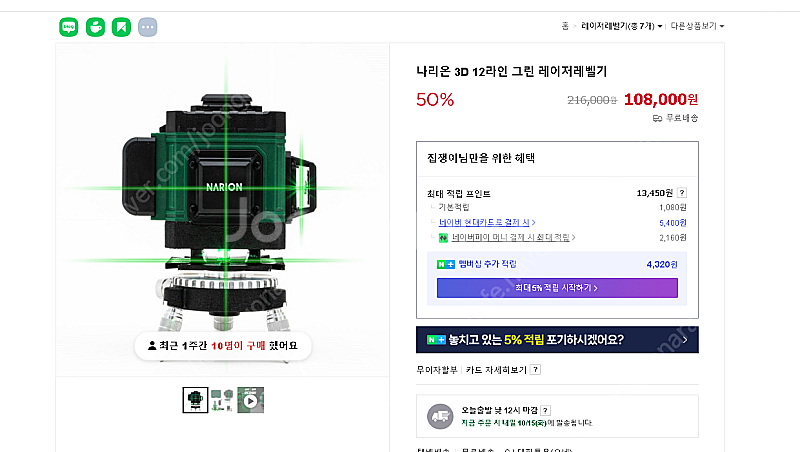Click 5,400원 Hyundai card points value
Image resolution: width=800 pixels, height=452 pixels.
tap(672, 223)
